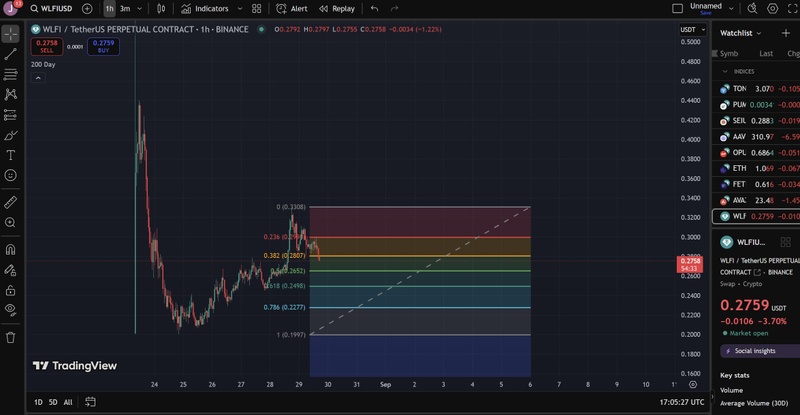This screenshot has width=800, height=415.
Task: Select the AAV watchlist row
Action: pos(756,137)
